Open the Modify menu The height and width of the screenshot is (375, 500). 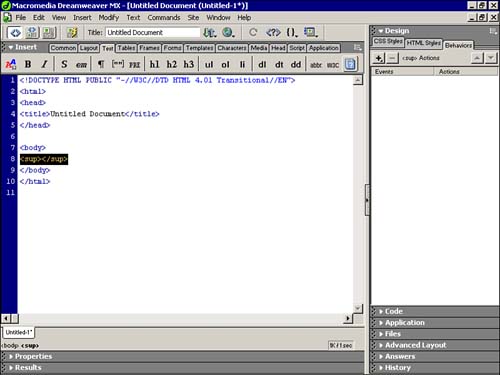tap(109, 18)
